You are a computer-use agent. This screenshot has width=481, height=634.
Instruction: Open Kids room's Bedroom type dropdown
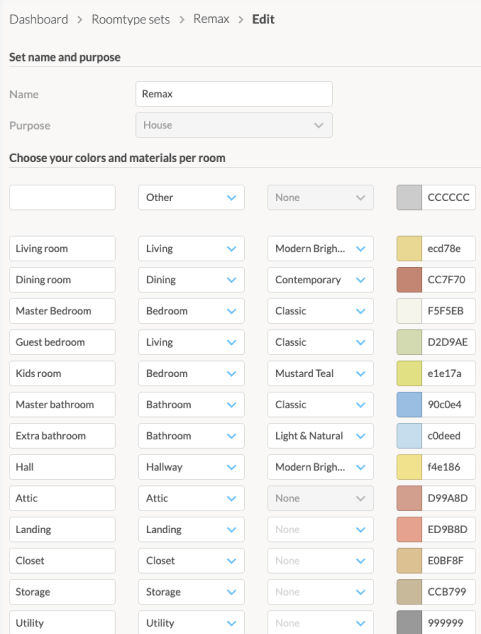191,373
